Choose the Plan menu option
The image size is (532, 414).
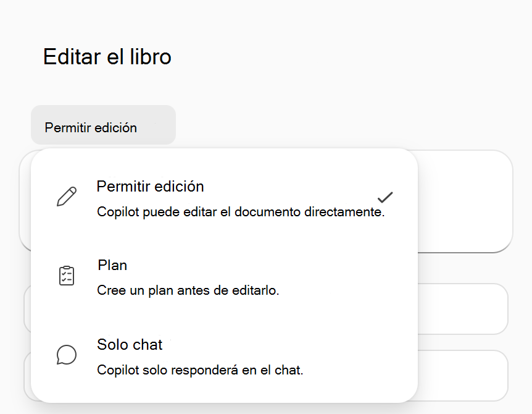(x=224, y=277)
